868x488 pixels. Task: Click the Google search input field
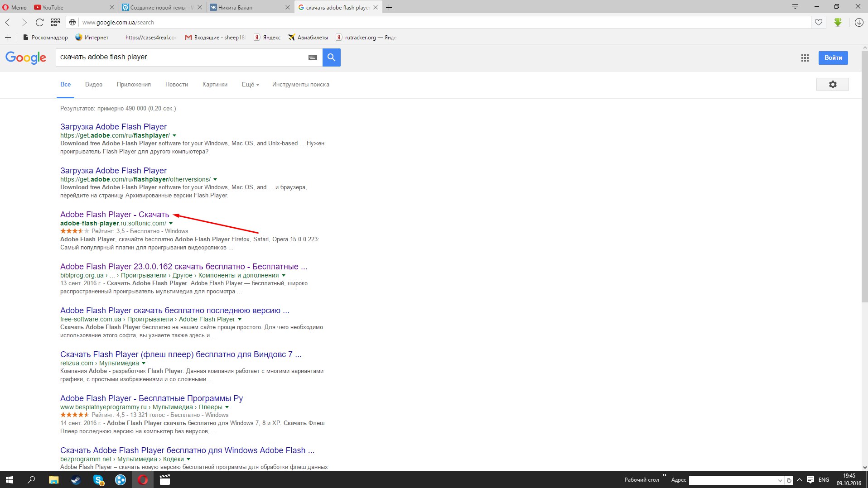pyautogui.click(x=181, y=57)
